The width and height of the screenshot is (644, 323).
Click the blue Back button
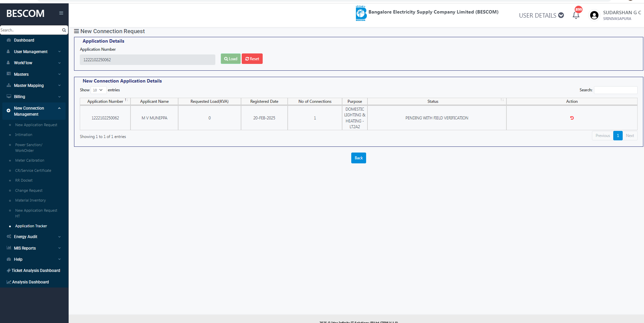pyautogui.click(x=359, y=158)
